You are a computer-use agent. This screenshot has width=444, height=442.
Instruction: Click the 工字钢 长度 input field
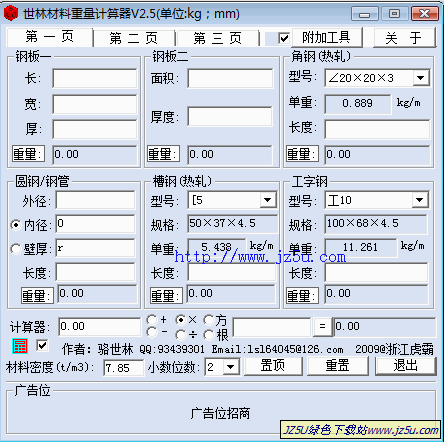[x=376, y=273]
